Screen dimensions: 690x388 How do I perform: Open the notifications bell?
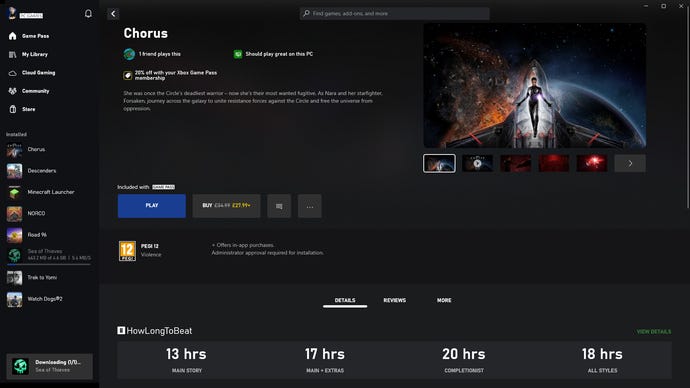pyautogui.click(x=88, y=14)
